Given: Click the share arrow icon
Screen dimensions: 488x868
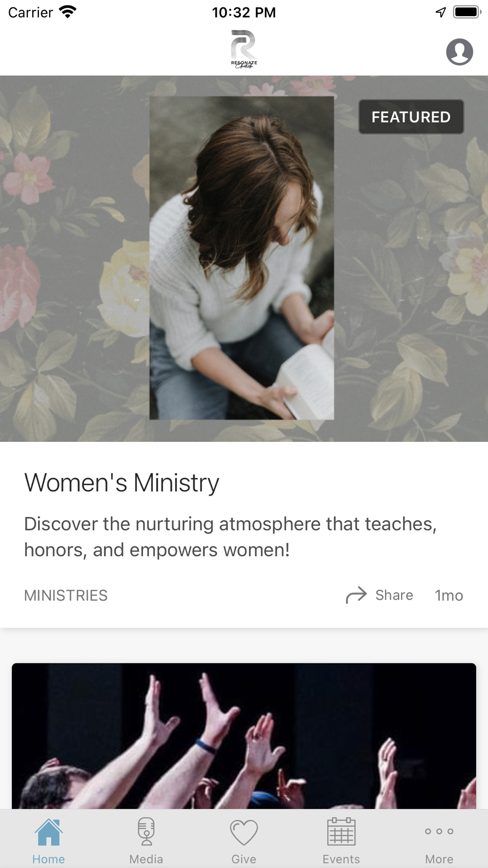Looking at the screenshot, I should [x=356, y=595].
